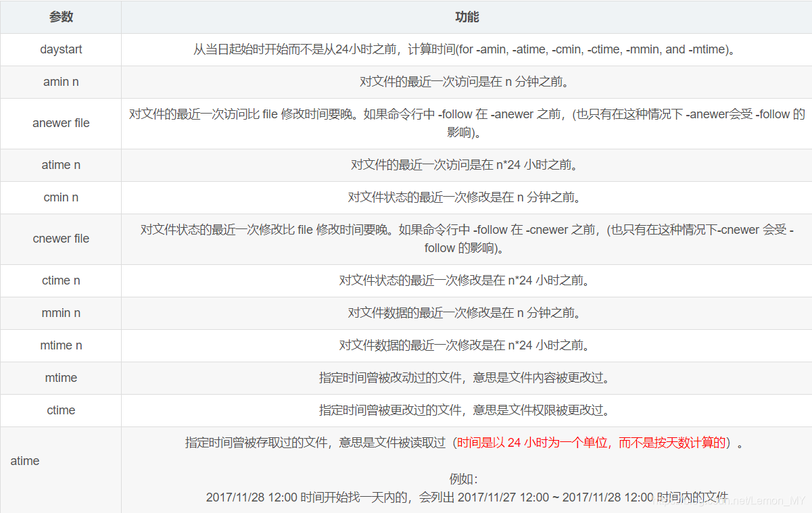Select the 'mtime n' parameter cell
The image size is (812, 513).
click(61, 345)
